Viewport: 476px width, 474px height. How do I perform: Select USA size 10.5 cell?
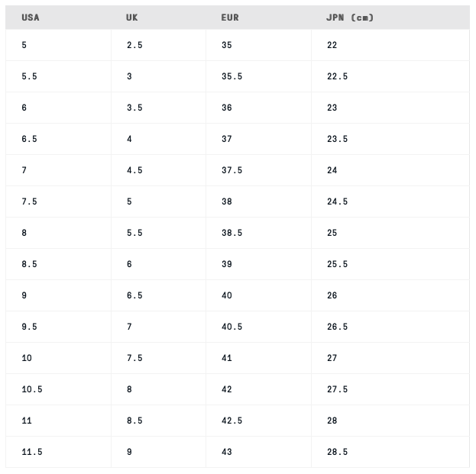coord(58,389)
